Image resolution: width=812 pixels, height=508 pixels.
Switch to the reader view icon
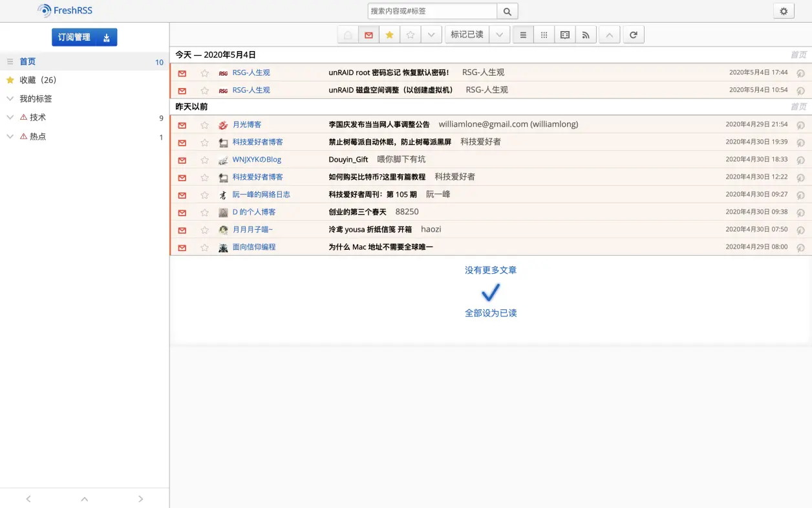coord(564,34)
